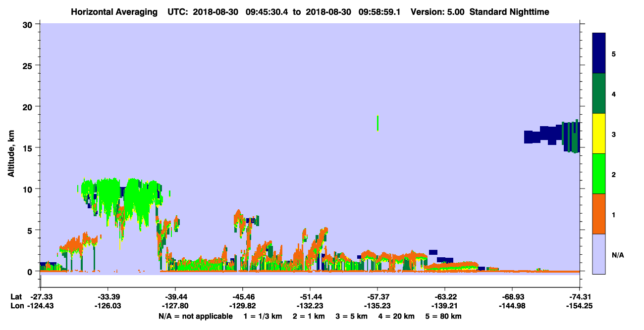Click the colorbar 'N/A' label
The image size is (644, 330).
click(617, 255)
